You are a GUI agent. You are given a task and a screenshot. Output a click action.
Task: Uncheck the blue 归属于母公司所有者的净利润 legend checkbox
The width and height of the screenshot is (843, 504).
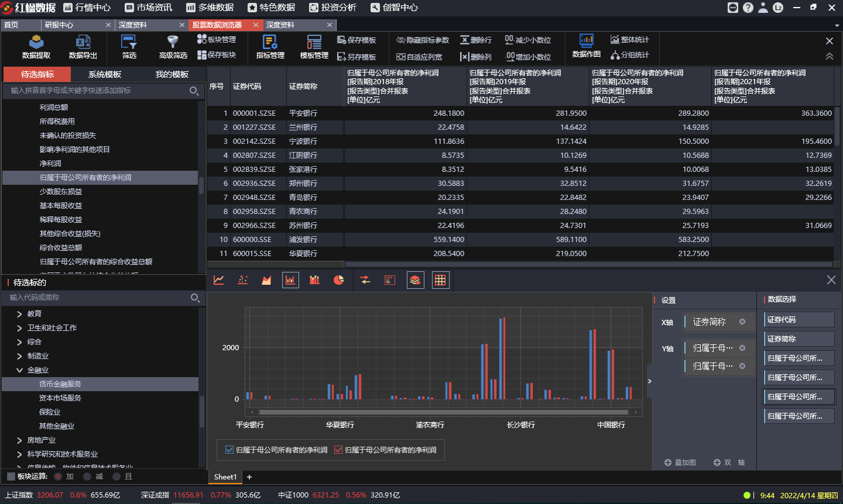(x=229, y=450)
